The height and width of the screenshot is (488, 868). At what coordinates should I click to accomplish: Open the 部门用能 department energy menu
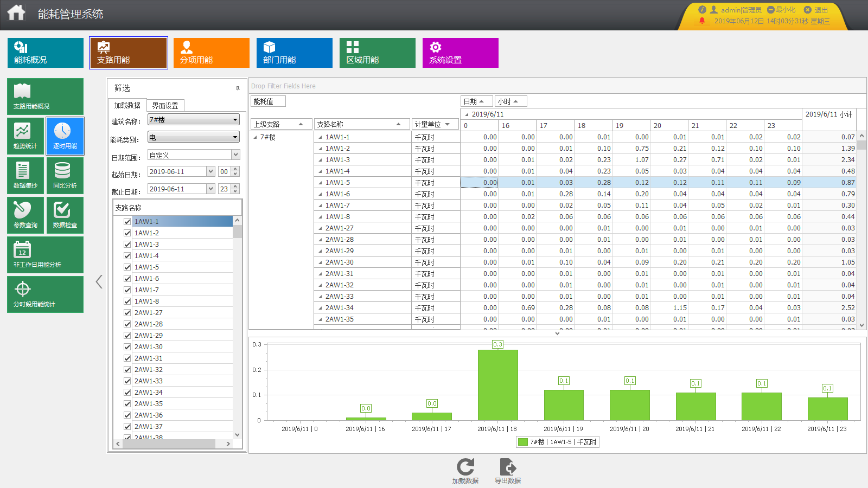[294, 53]
